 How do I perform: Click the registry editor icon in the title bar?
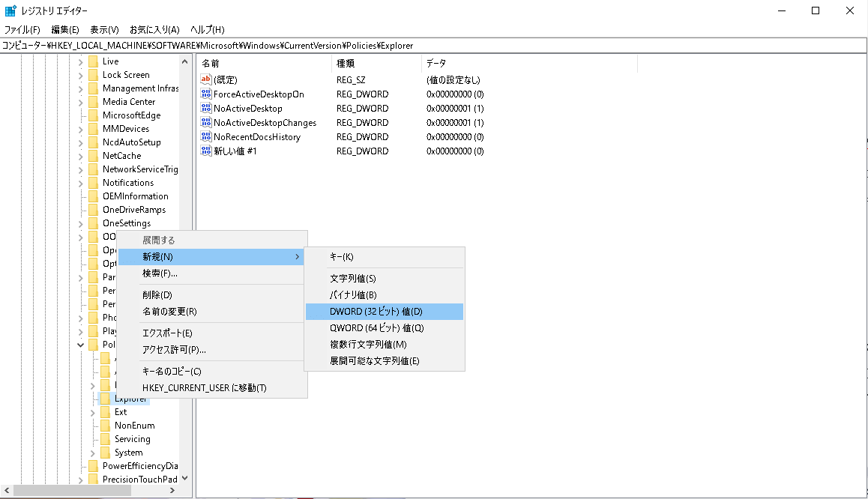(9, 10)
